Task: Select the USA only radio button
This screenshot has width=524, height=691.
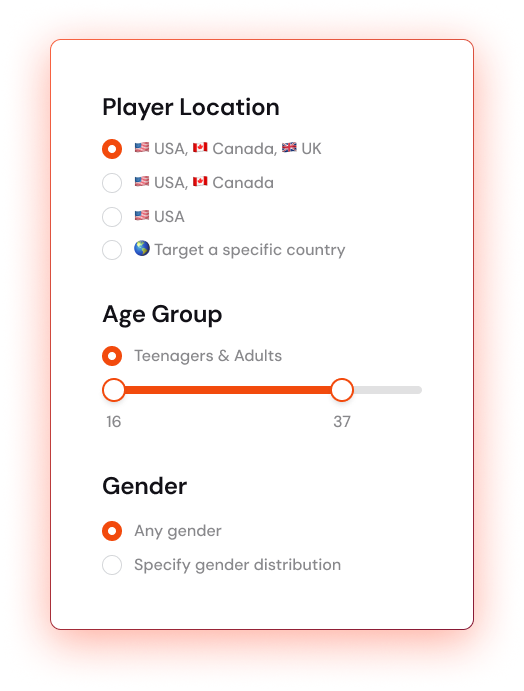Action: tap(112, 217)
